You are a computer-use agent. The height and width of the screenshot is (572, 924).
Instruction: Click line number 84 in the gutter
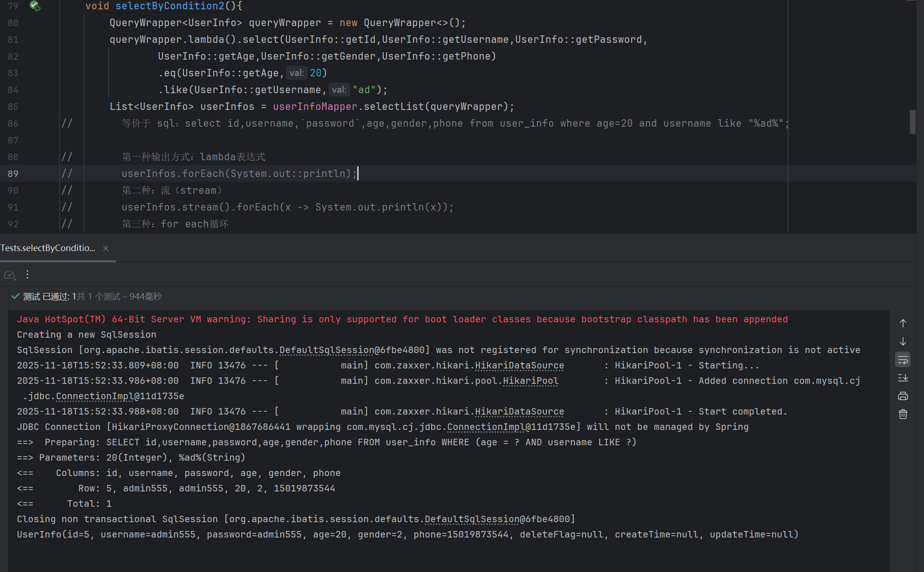(13, 90)
